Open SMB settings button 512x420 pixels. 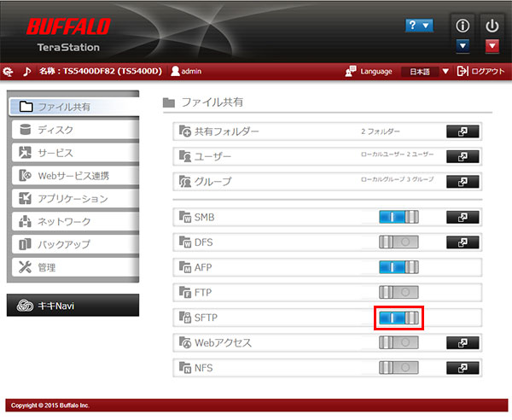tap(463, 217)
